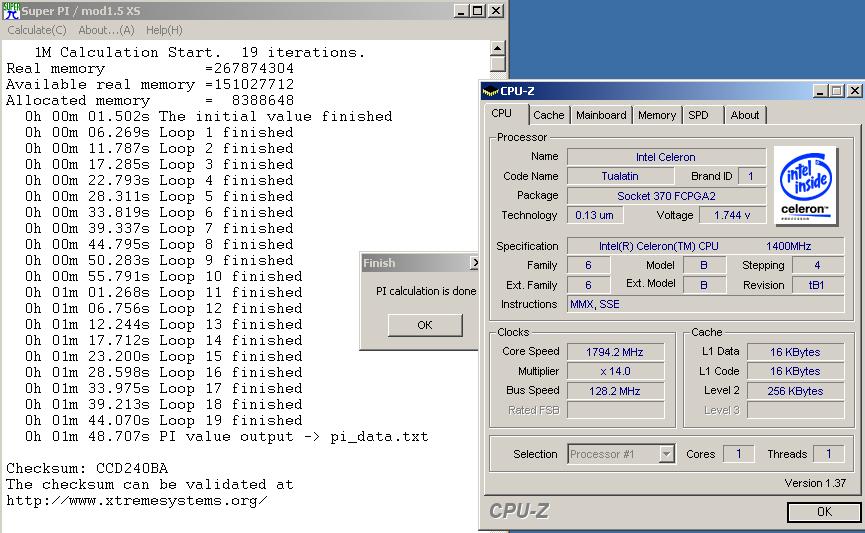Click the Code Name value 'Tualatin'

click(x=620, y=176)
